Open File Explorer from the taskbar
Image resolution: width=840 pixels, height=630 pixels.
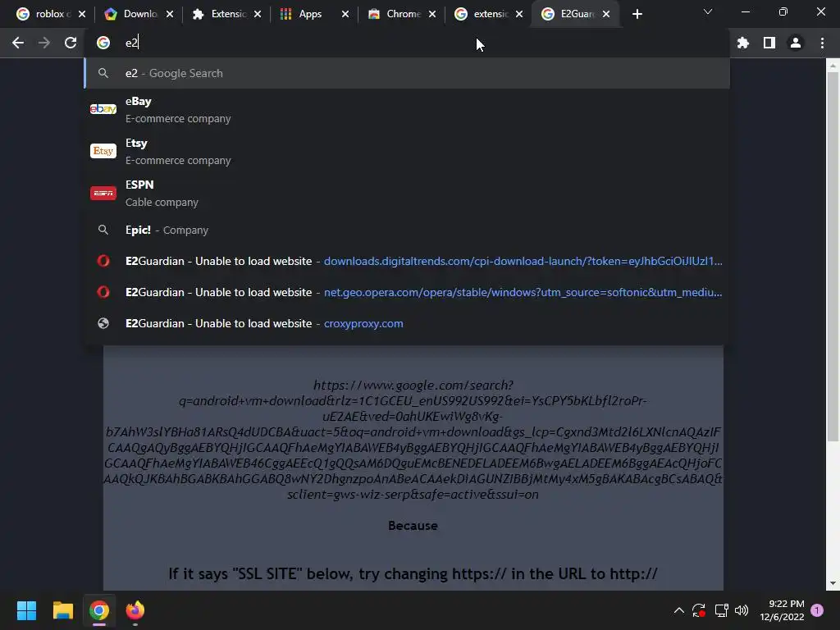[x=62, y=610]
